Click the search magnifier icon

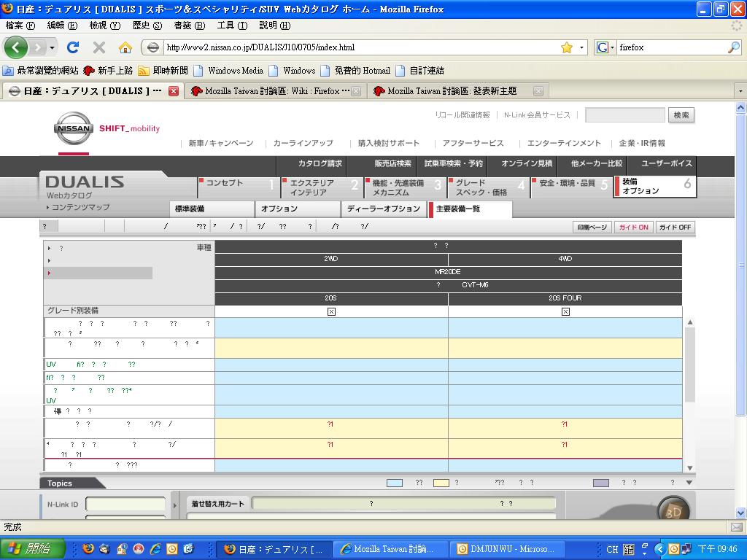[733, 47]
